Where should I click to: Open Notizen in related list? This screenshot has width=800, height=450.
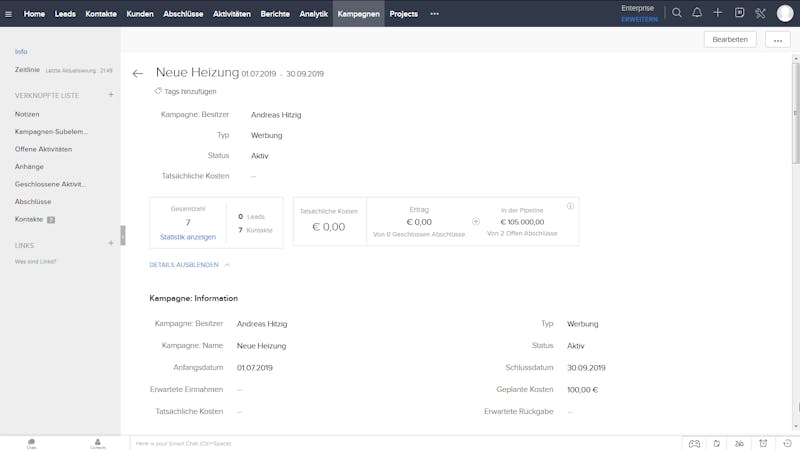27,114
